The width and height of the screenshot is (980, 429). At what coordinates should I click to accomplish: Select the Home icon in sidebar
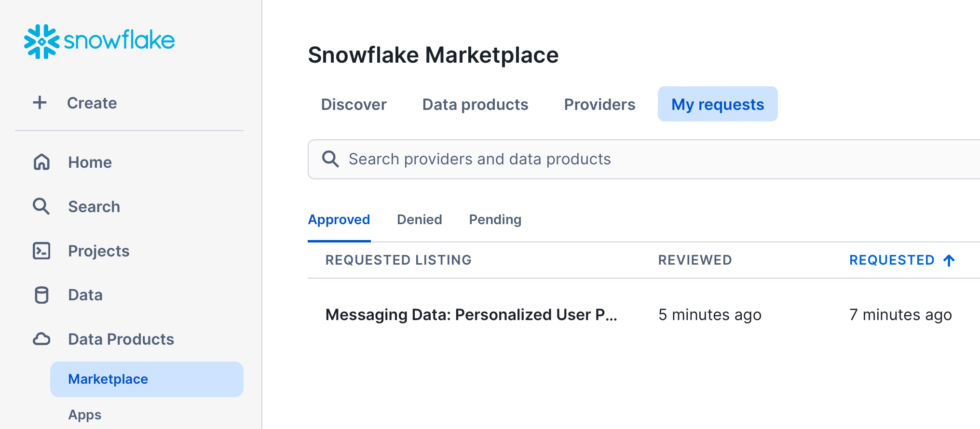point(42,162)
